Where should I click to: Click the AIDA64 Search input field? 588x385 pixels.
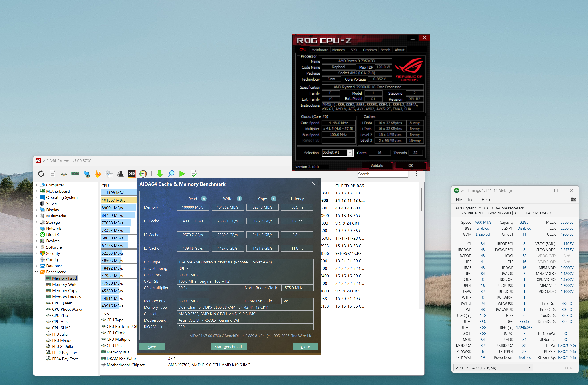(x=382, y=174)
